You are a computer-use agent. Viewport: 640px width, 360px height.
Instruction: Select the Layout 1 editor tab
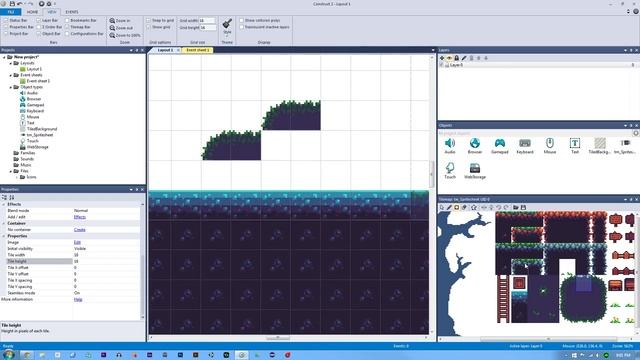tap(165, 50)
